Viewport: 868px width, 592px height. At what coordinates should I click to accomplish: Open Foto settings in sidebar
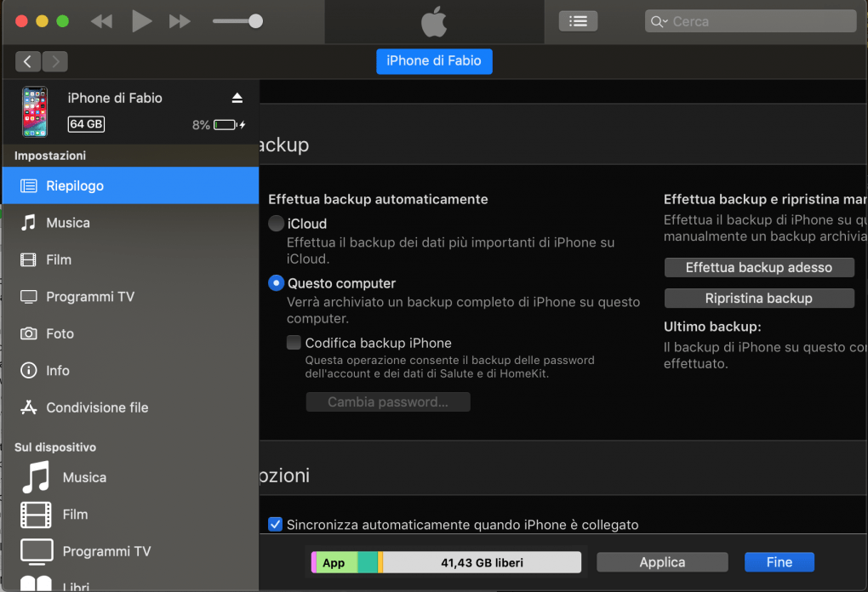click(x=131, y=333)
